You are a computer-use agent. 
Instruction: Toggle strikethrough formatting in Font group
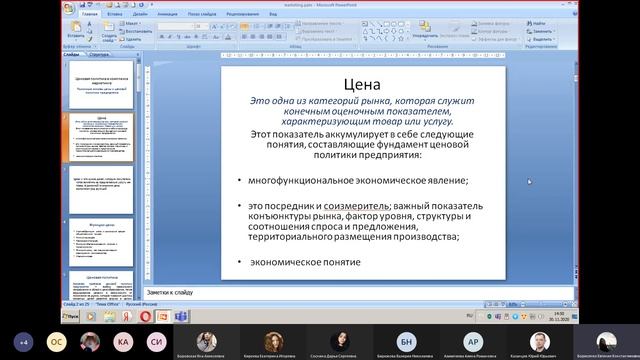click(x=187, y=37)
